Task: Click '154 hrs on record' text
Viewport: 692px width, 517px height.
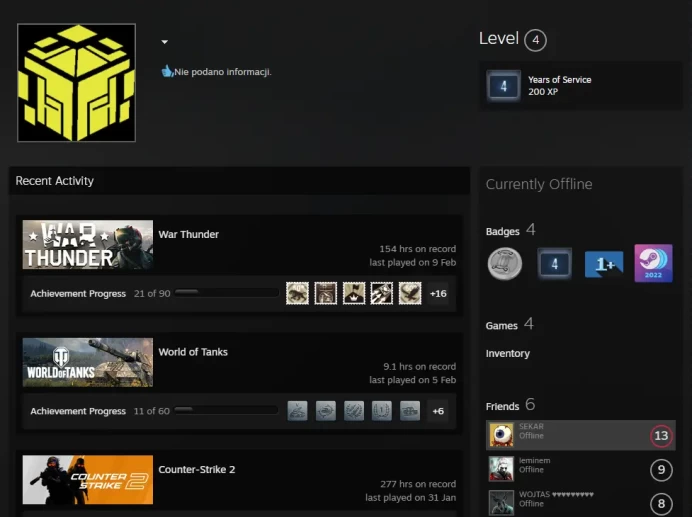Action: pos(417,249)
